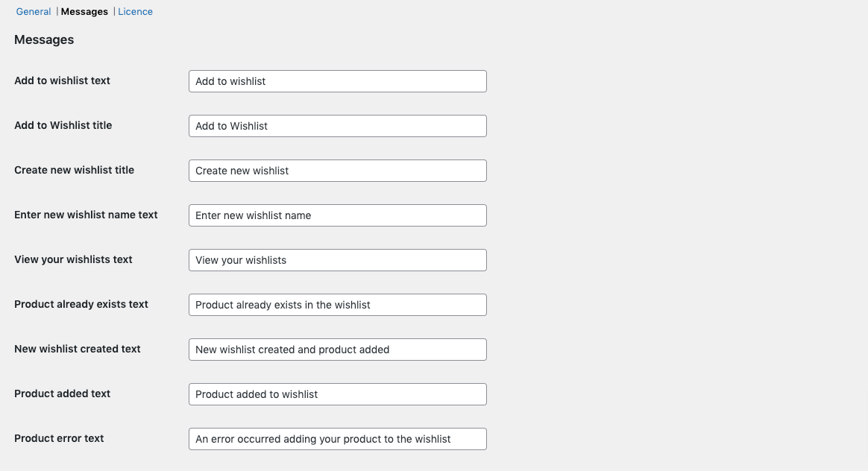Click the Add to wishlist text field

point(337,81)
